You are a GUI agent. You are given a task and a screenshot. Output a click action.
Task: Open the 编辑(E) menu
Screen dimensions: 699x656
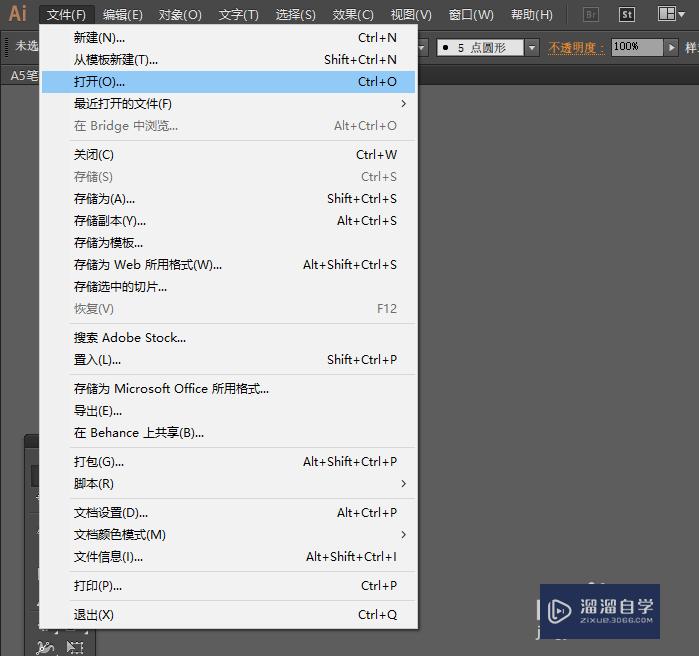tap(123, 15)
